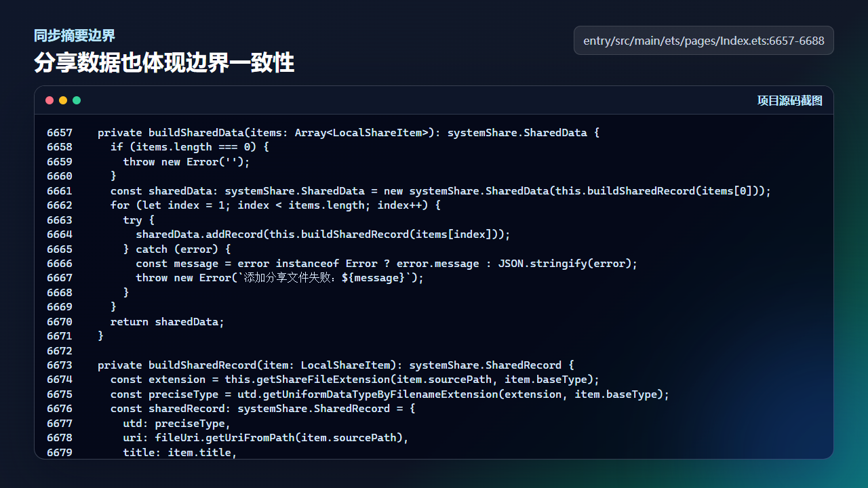868x488 pixels.
Task: Click the 'const sharedRecord: systemShare.SharedRecord = {' line
Action: pyautogui.click(x=263, y=409)
